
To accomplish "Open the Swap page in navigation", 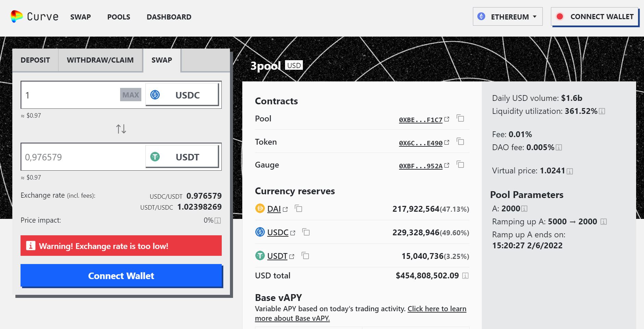I will click(80, 17).
